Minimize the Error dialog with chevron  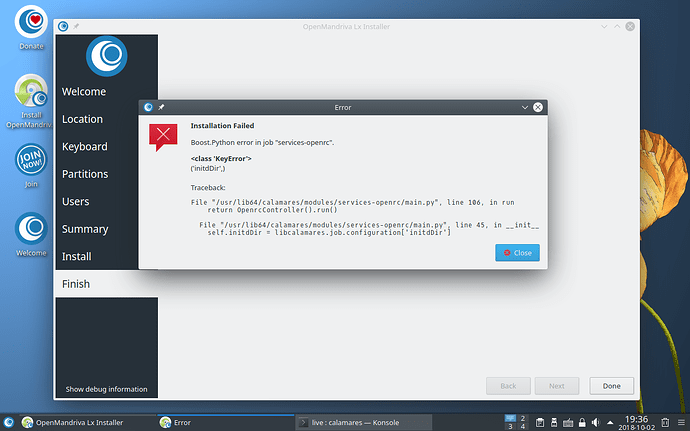click(x=525, y=107)
